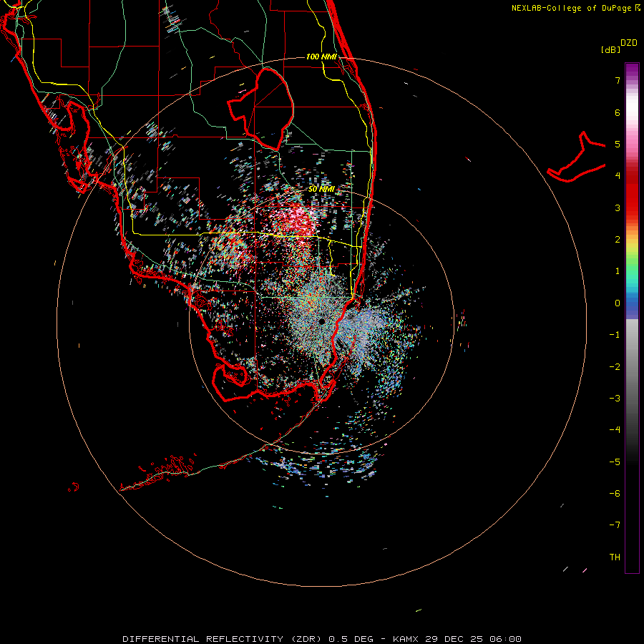Click the positive 4 tick label on scale
Viewport: 644px width, 644px height.
(618, 176)
